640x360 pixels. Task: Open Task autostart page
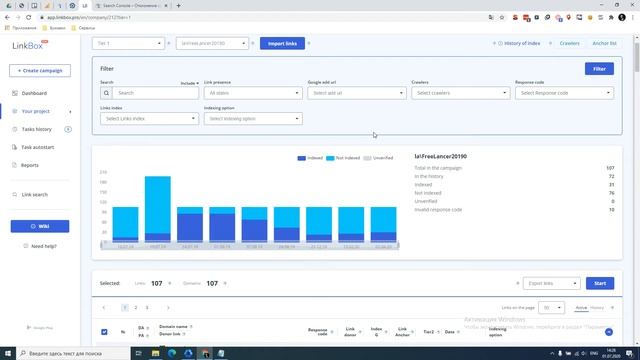point(38,147)
